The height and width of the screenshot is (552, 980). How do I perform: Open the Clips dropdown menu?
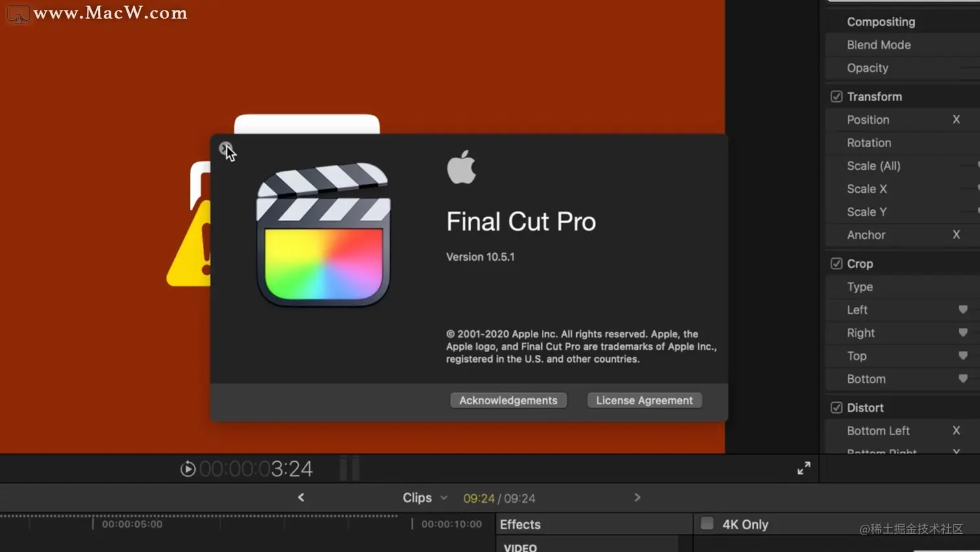(x=425, y=498)
